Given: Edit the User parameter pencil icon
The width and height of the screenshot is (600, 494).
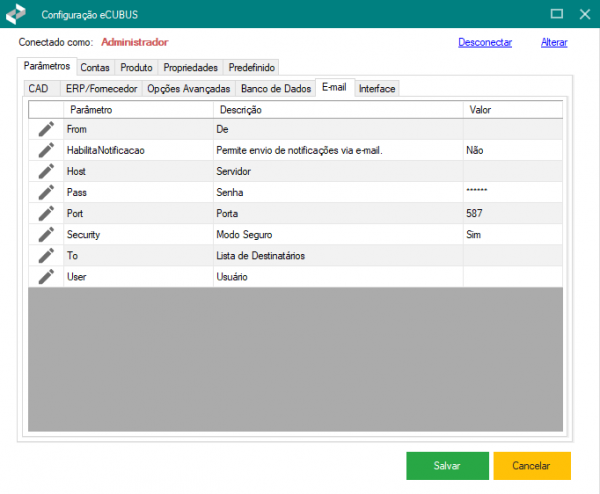Looking at the screenshot, I should point(46,277).
